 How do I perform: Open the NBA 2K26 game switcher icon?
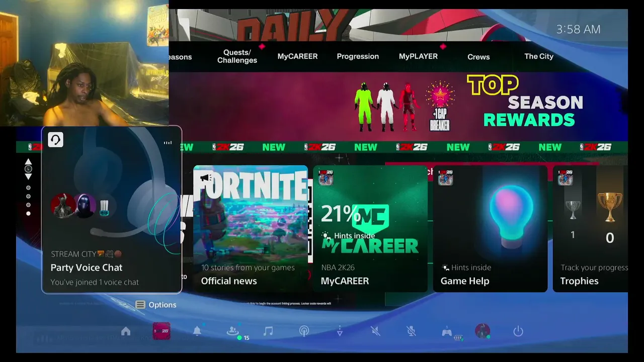pyautogui.click(x=162, y=331)
